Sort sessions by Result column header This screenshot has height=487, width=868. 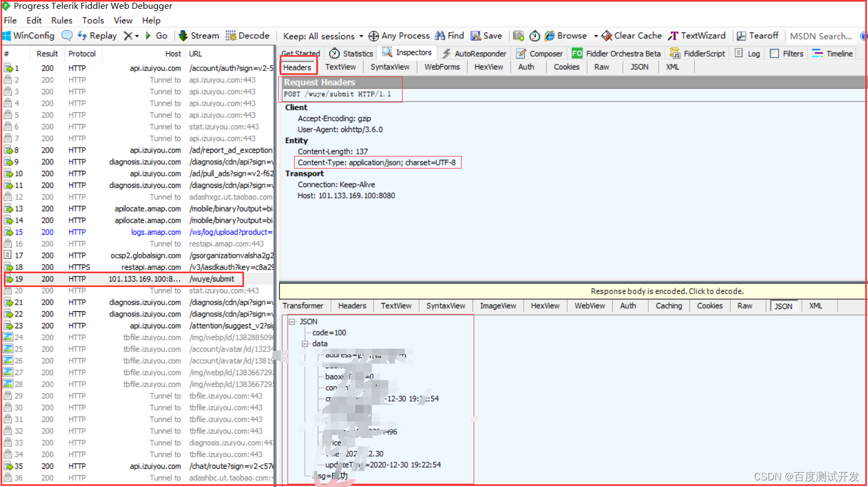click(47, 54)
